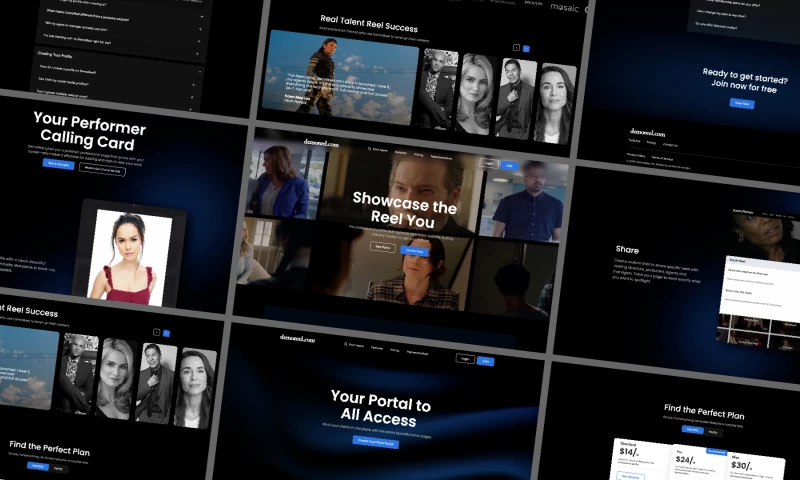Select the Pro $24 plan card
The height and width of the screenshot is (480, 800).
click(697, 463)
